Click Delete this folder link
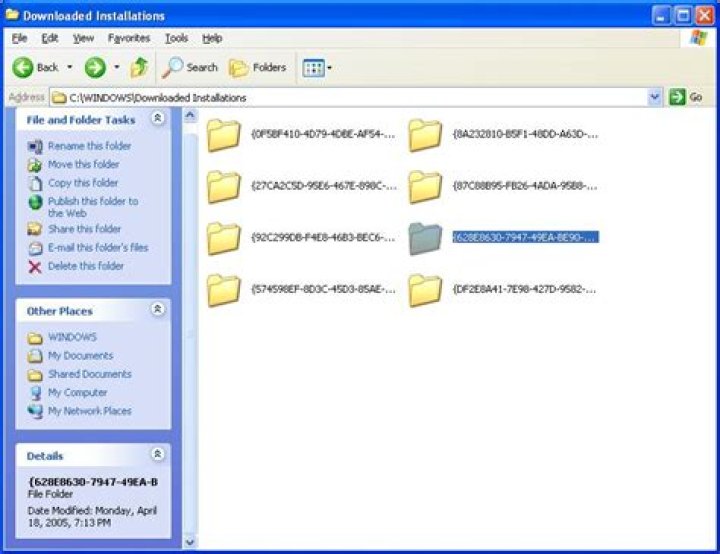The height and width of the screenshot is (554, 720). 86,266
